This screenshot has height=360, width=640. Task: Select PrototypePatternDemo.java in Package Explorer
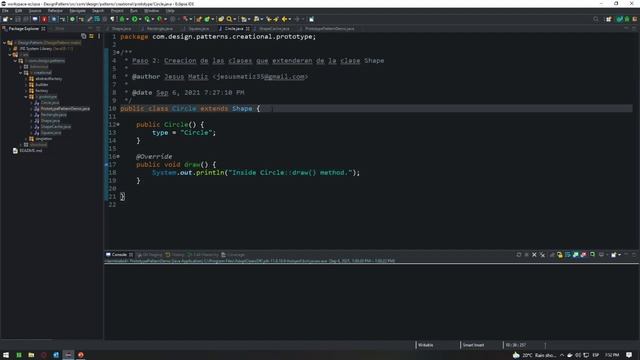(x=64, y=109)
